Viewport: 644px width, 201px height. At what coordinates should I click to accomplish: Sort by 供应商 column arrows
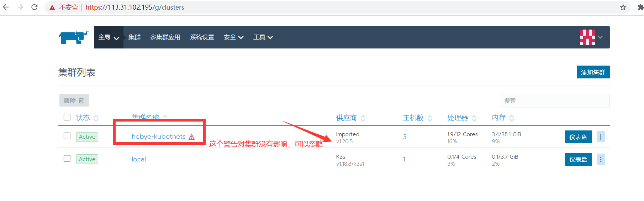click(x=363, y=118)
